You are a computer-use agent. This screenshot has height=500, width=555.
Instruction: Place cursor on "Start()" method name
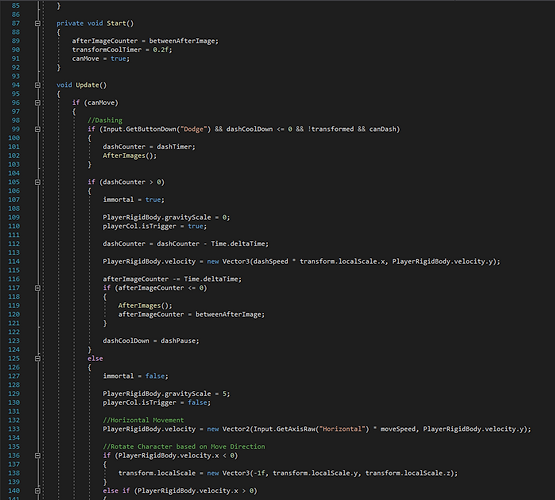(120, 23)
